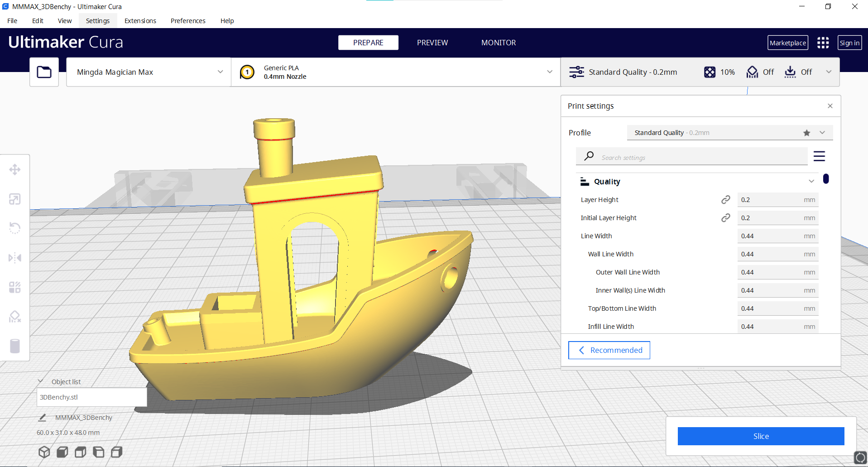Open settings visibility hamburger menu
868x467 pixels.
(819, 156)
